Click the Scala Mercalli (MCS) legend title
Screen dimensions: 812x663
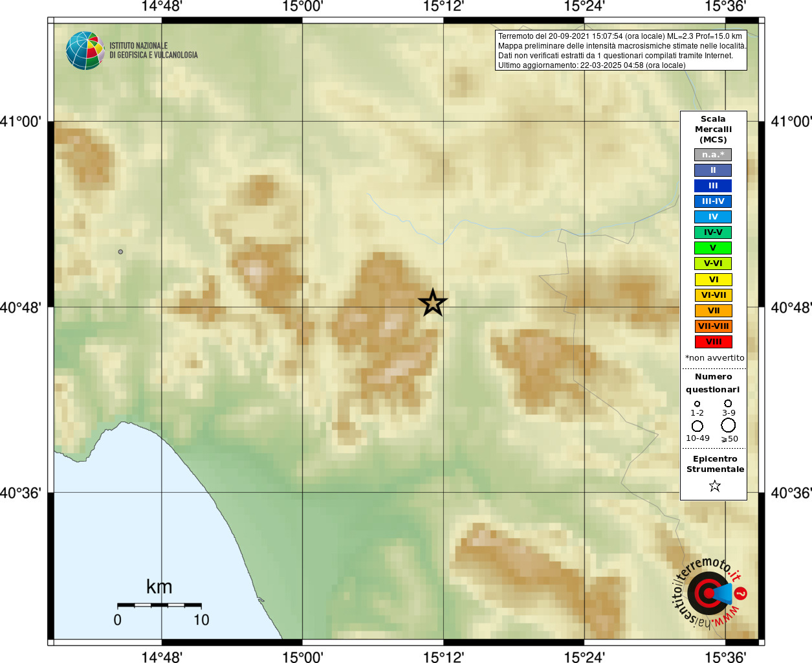tap(713, 129)
